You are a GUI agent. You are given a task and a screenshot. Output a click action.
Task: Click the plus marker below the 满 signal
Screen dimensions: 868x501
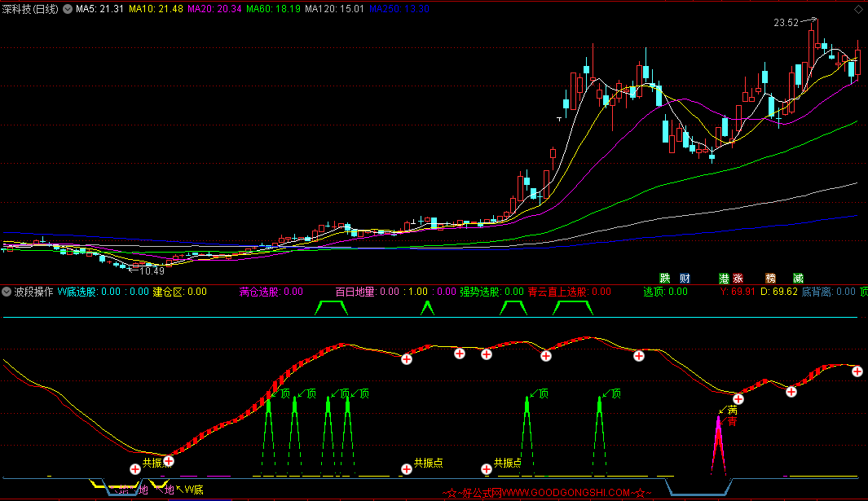[x=738, y=399]
